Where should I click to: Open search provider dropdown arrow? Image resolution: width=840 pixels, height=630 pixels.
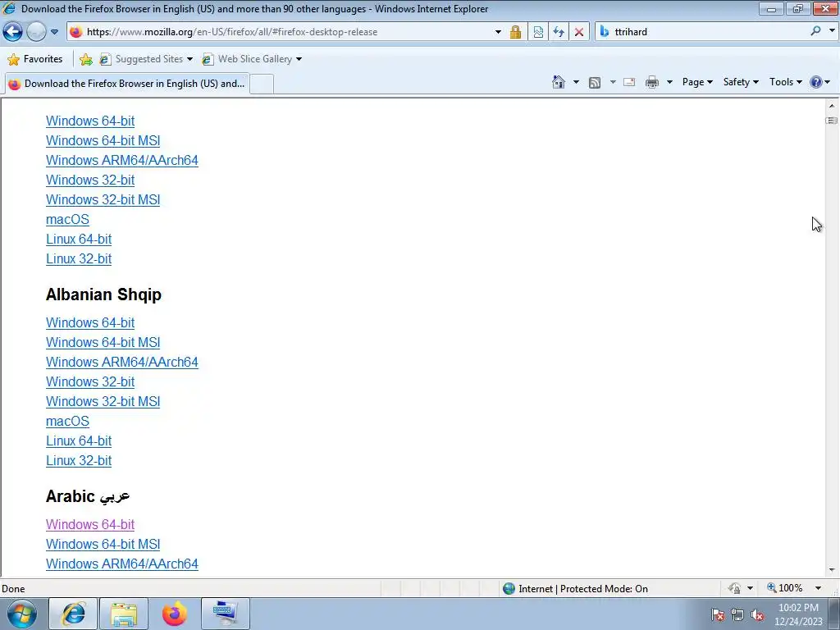(x=832, y=31)
